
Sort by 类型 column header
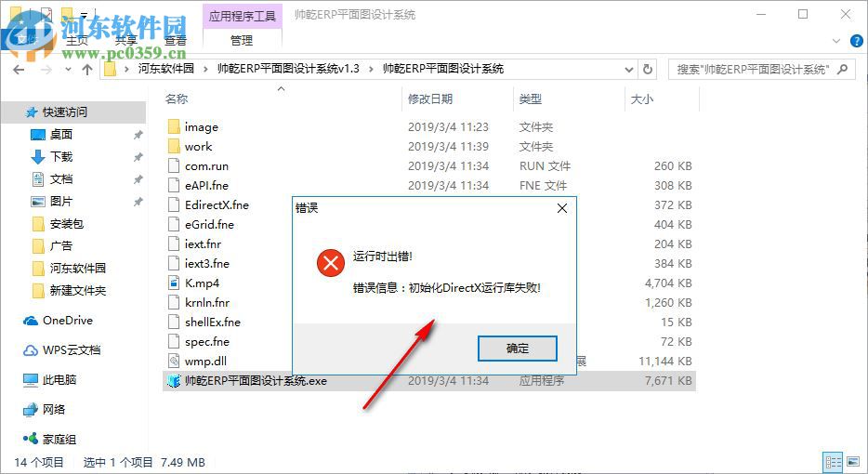(x=531, y=99)
